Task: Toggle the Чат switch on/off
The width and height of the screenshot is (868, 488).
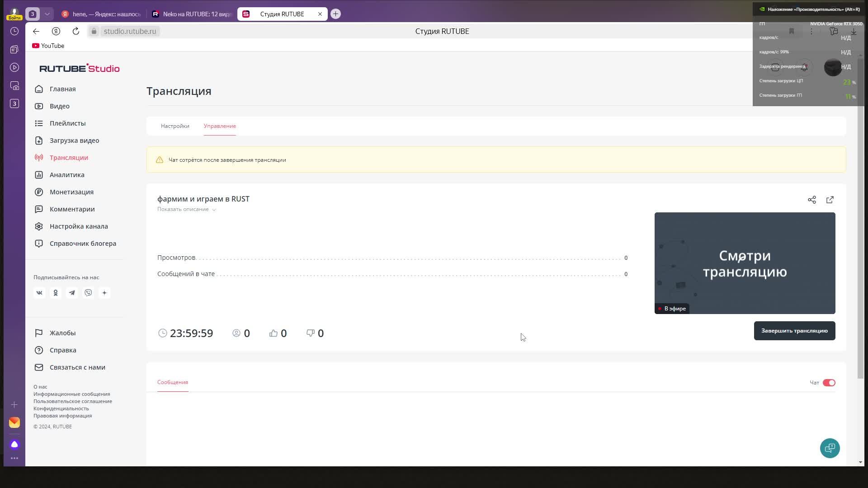Action: point(829,382)
